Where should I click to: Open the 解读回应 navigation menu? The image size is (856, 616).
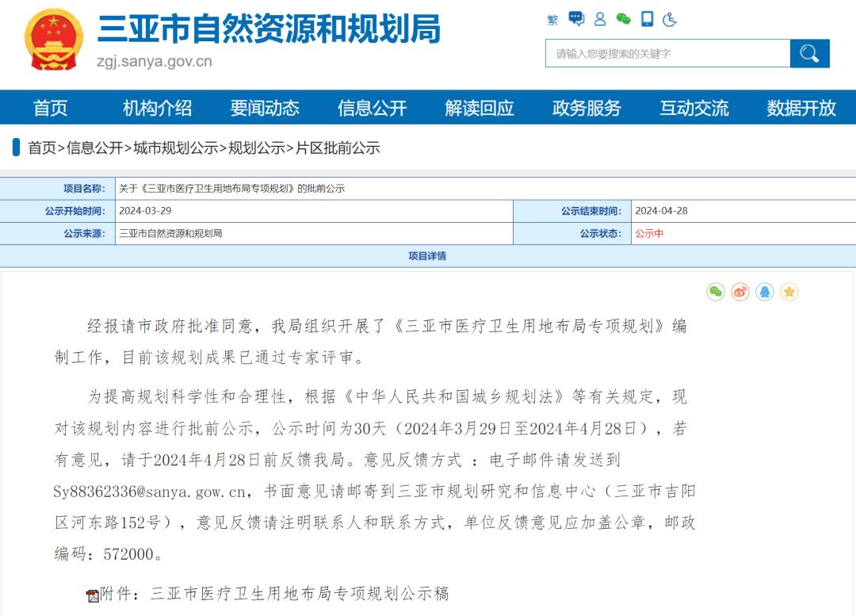[480, 108]
